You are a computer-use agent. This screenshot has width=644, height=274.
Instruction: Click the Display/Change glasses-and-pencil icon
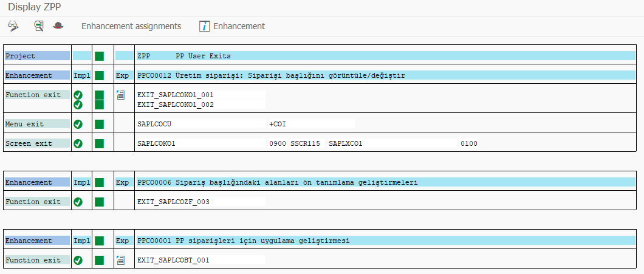point(13,26)
